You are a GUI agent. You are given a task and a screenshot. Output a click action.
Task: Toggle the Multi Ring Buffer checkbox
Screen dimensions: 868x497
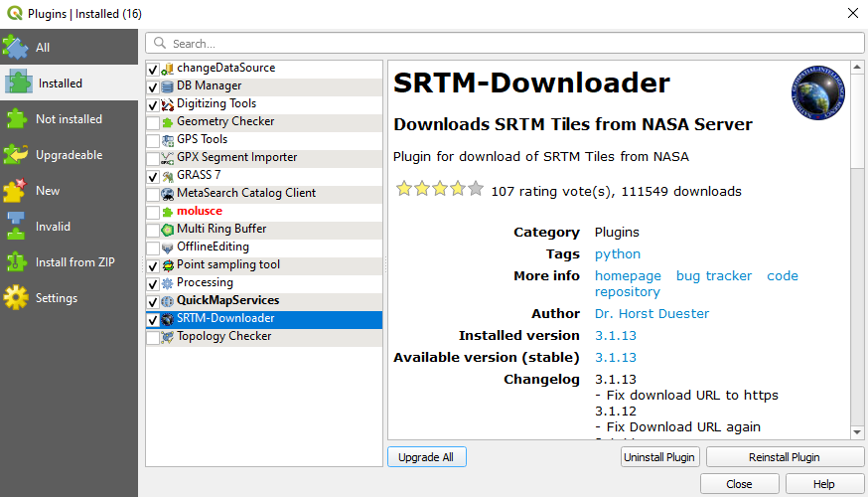pos(153,230)
